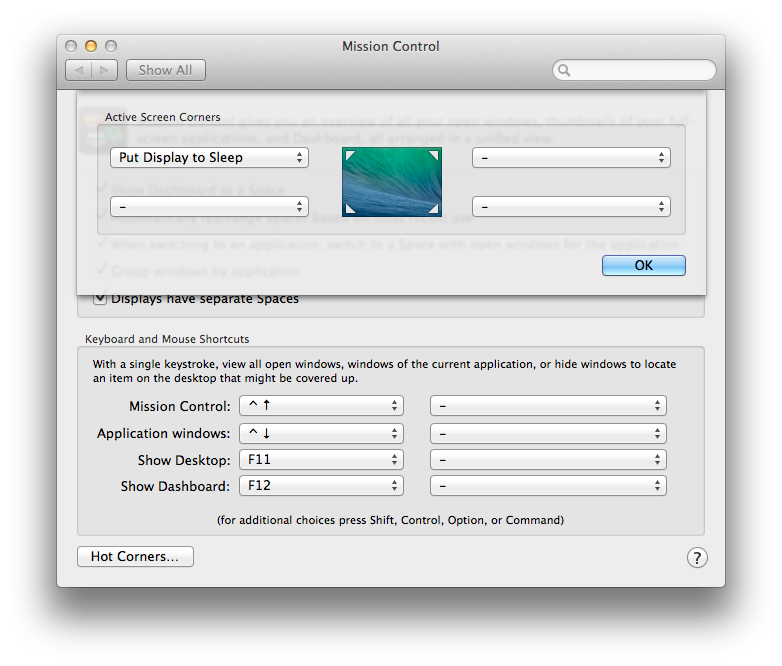
Task: Click Keyboard and Mouse Shortcuts heading
Action: coord(167,339)
